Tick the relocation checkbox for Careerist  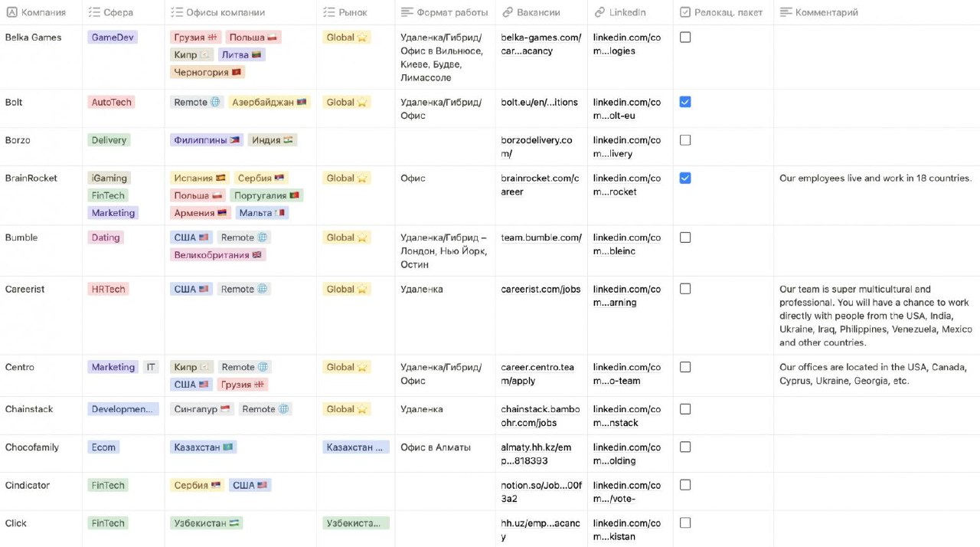(x=685, y=289)
